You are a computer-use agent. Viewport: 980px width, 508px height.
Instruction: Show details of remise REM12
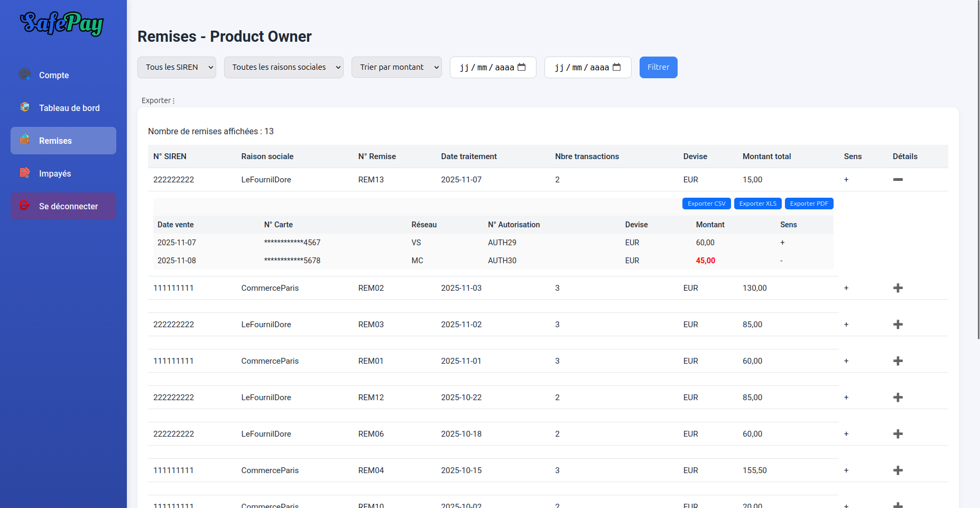pos(898,398)
